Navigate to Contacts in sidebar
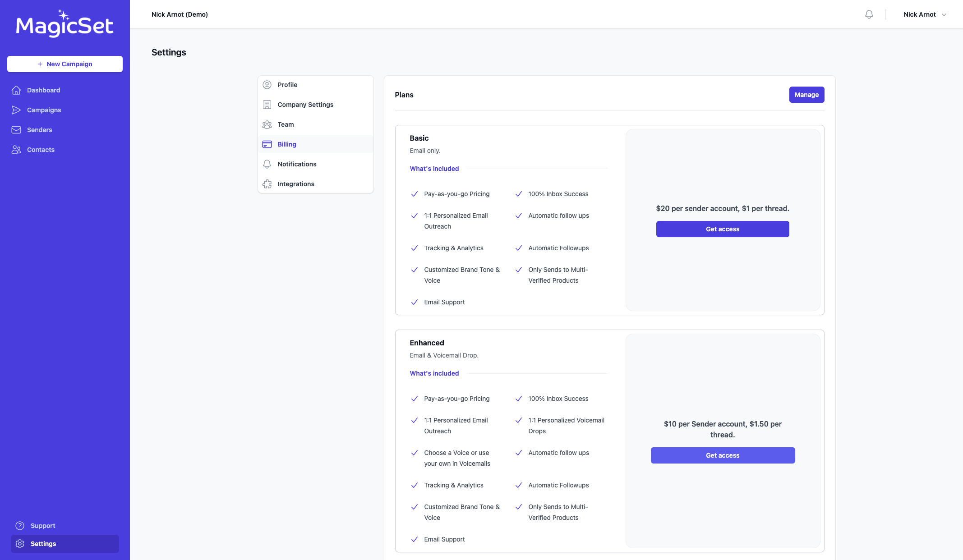Image resolution: width=963 pixels, height=560 pixels. click(65, 150)
